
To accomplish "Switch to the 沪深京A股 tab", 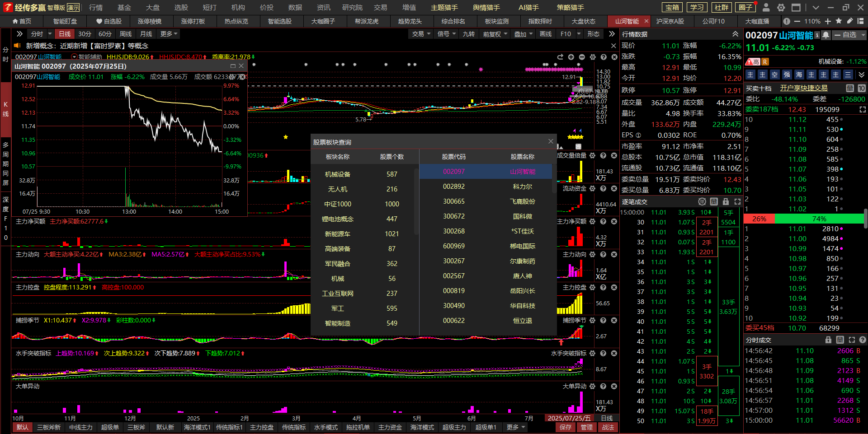I will [670, 21].
